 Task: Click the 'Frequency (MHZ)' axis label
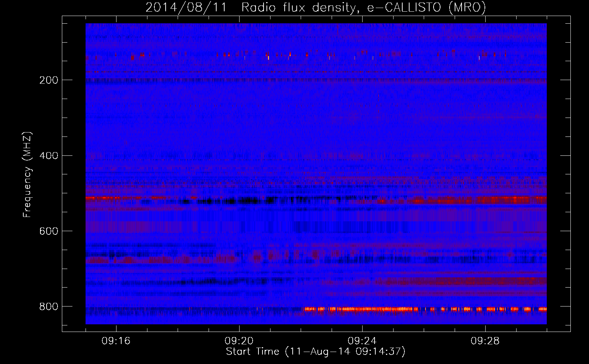27,175
